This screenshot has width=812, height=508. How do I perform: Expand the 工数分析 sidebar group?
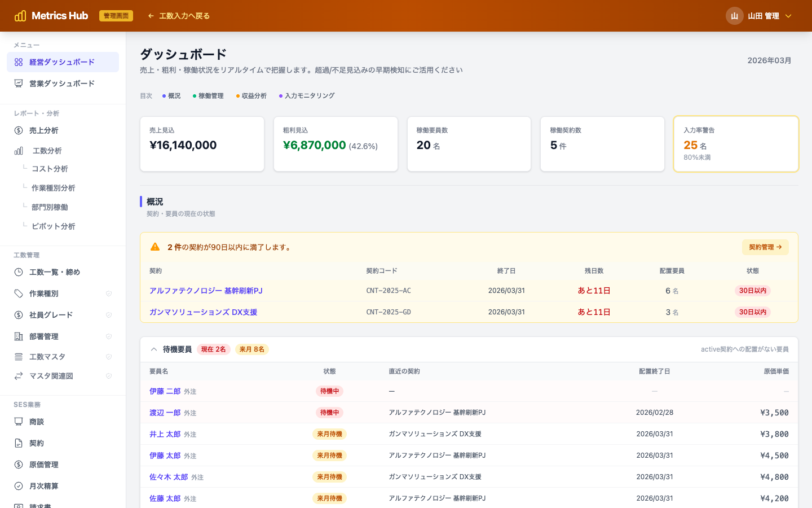click(47, 151)
